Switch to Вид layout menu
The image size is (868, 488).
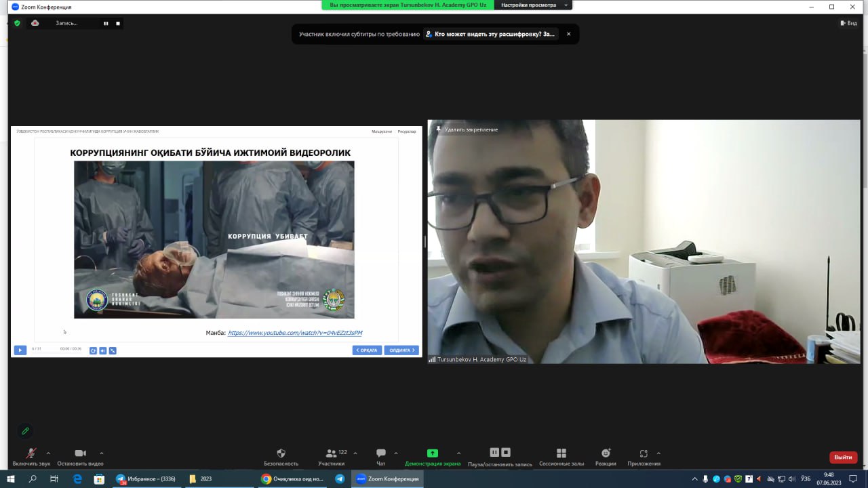point(848,23)
